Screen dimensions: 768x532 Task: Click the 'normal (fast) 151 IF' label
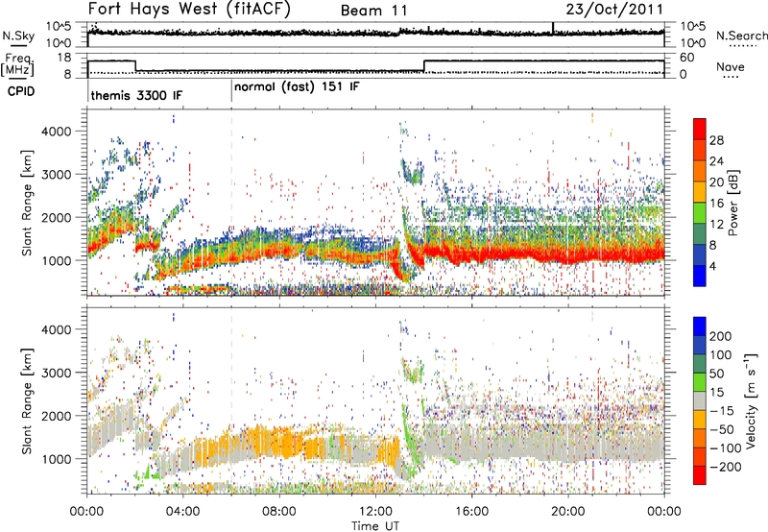(x=297, y=87)
